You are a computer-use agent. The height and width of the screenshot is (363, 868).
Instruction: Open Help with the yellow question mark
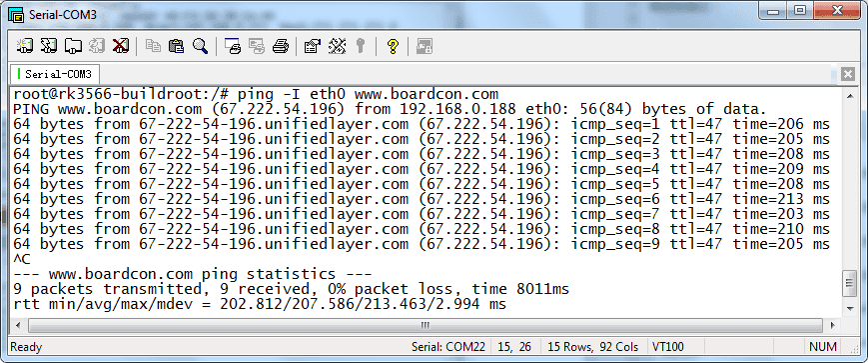coord(393,46)
